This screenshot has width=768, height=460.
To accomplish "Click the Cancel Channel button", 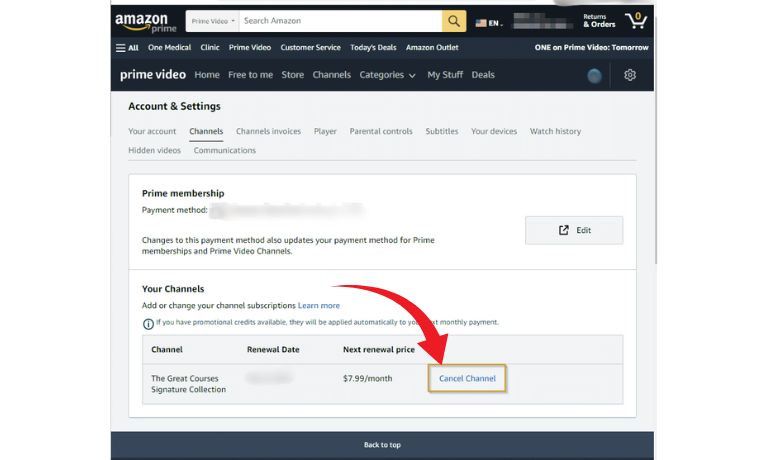I will point(467,379).
